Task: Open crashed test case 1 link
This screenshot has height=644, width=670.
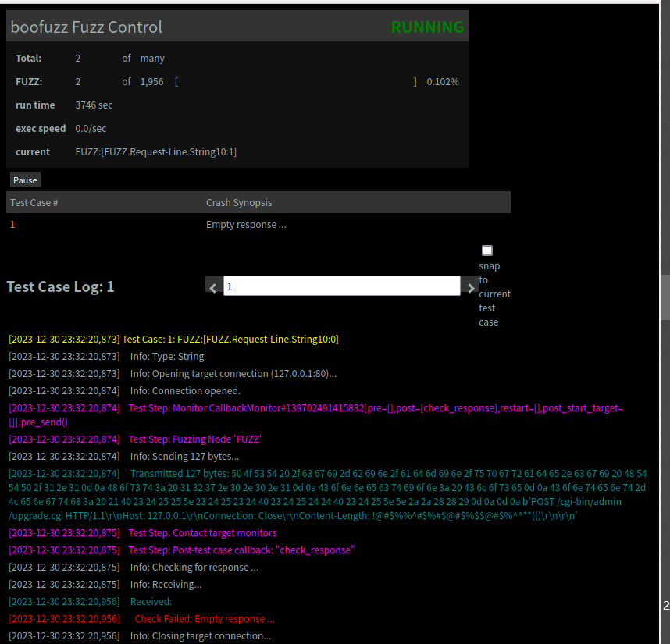Action: pos(12,225)
